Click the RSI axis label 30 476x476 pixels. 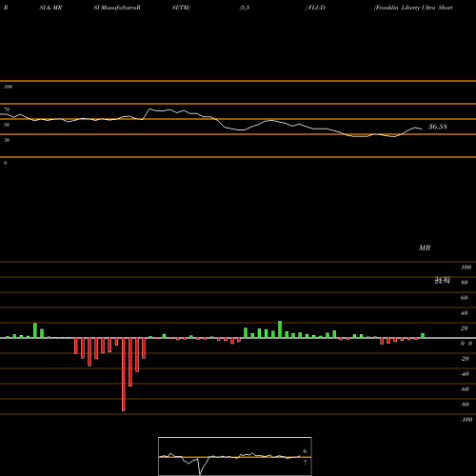click(x=7, y=140)
